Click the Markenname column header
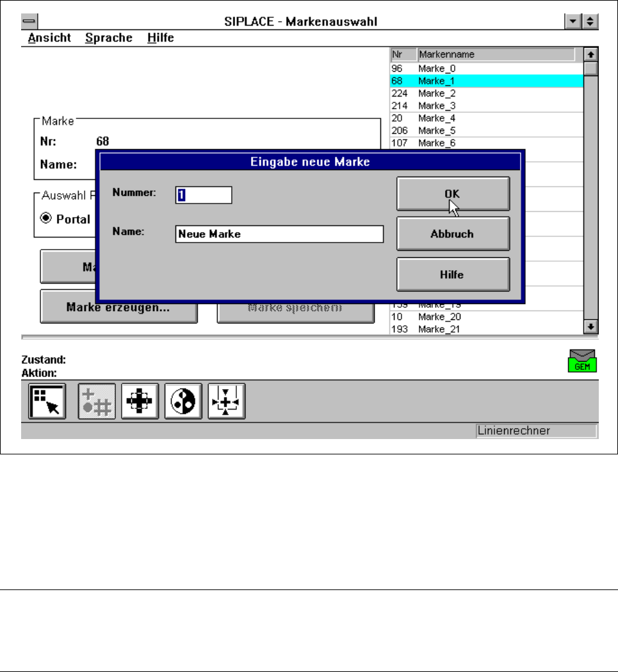 tap(496, 54)
